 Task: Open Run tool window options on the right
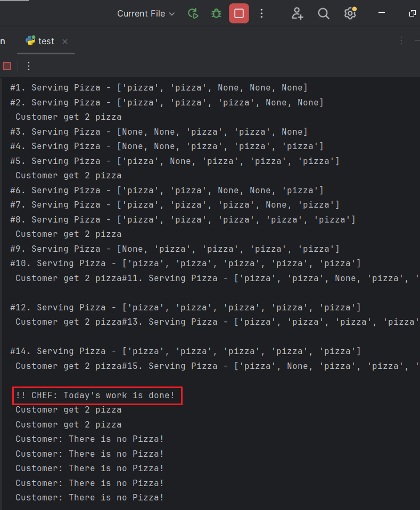(x=401, y=40)
